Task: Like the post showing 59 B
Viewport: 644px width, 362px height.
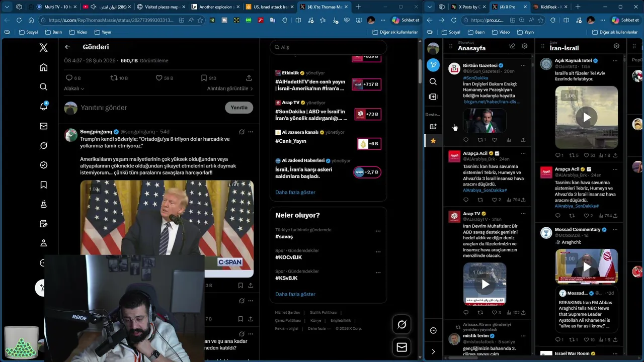Action: click(164, 78)
